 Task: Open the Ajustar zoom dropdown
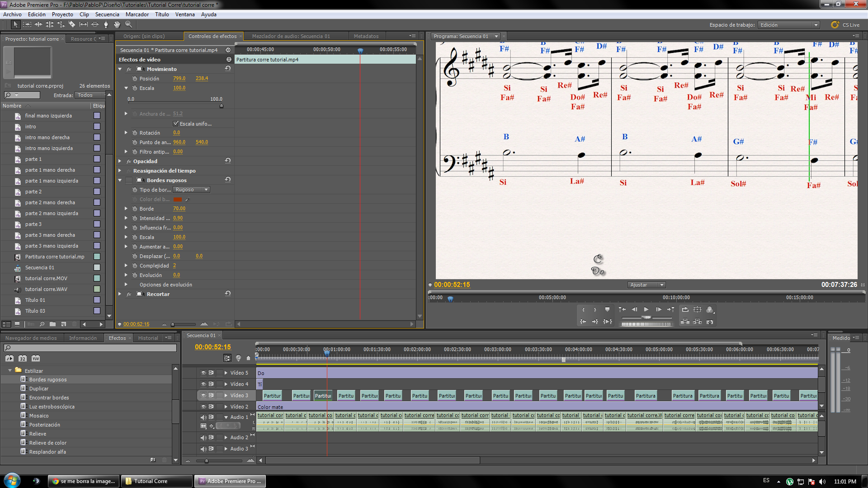point(646,285)
